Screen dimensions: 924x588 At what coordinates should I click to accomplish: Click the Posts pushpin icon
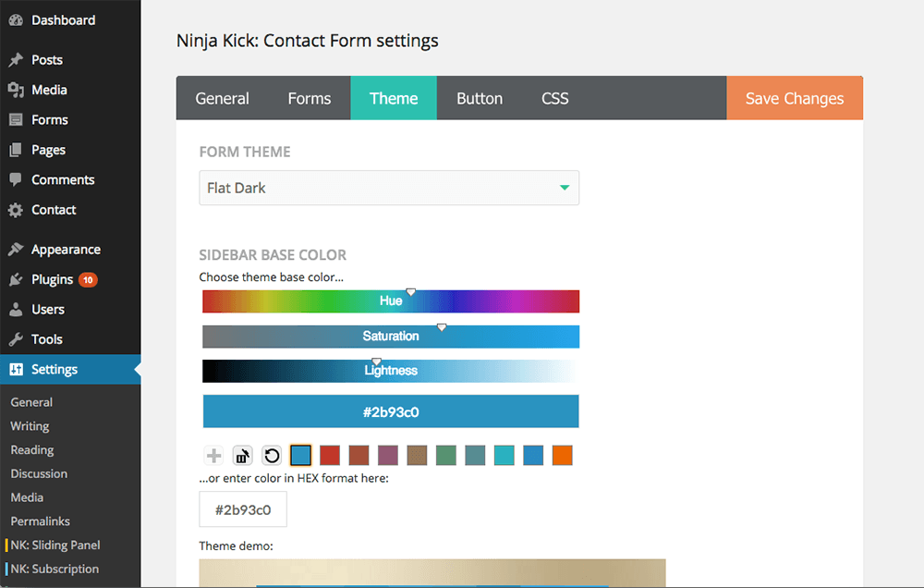pos(16,59)
